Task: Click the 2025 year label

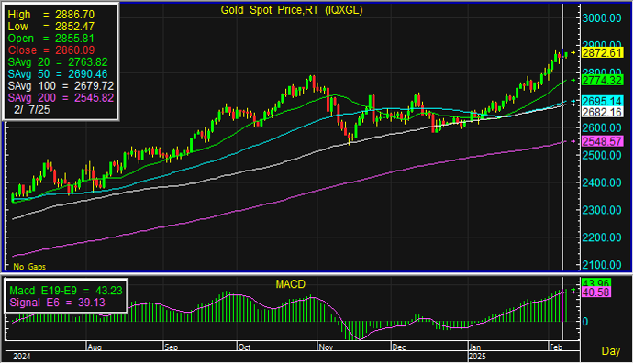Action: [477, 357]
